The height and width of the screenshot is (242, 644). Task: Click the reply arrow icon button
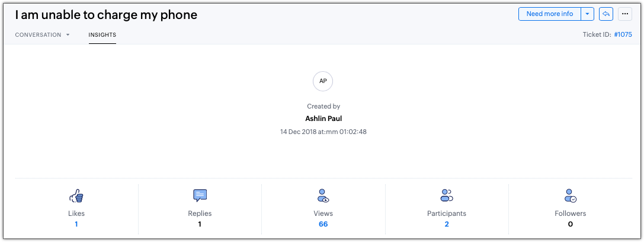[x=605, y=14]
